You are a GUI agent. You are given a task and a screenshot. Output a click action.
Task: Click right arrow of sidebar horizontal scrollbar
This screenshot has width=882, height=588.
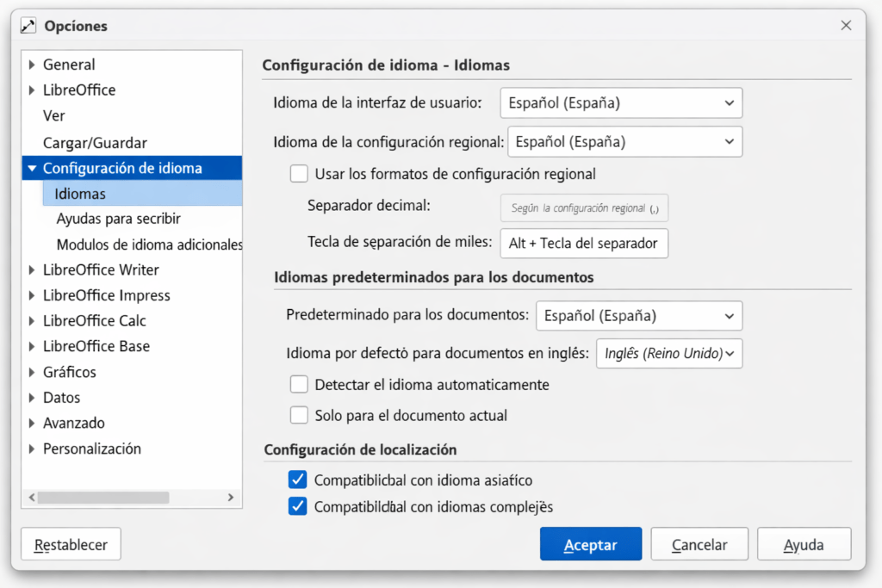click(x=230, y=498)
